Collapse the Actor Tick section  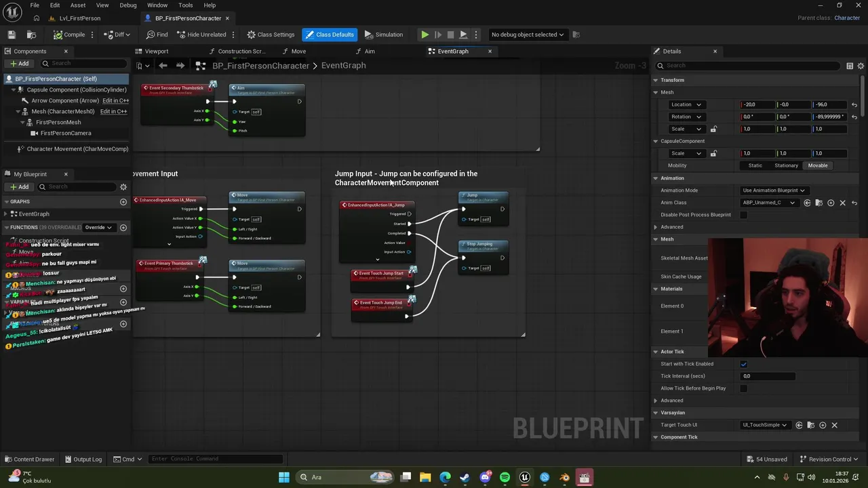(x=656, y=352)
